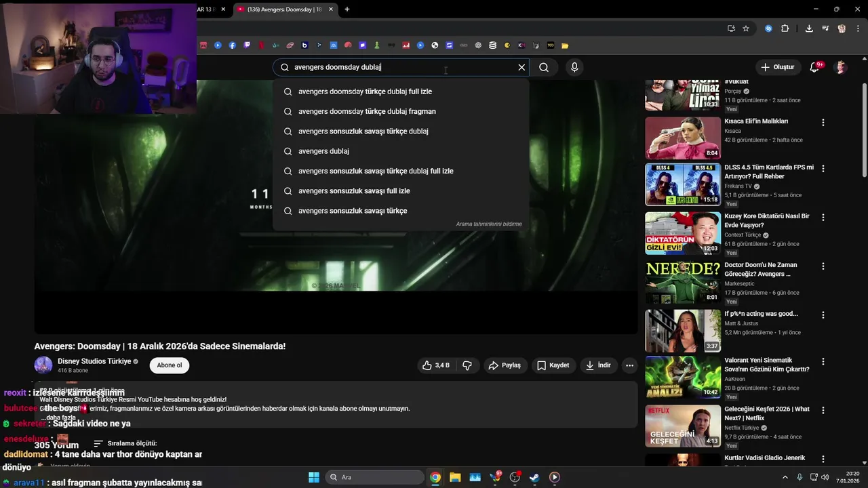Open Chrome downloads icon

[809, 28]
